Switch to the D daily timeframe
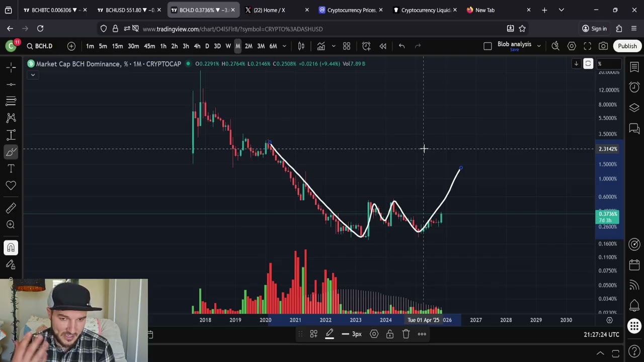The width and height of the screenshot is (644, 362). [x=207, y=46]
